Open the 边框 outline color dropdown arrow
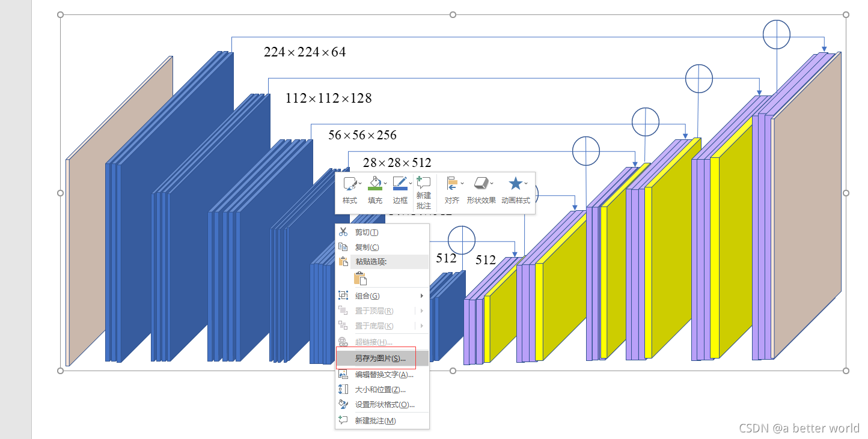The width and height of the screenshot is (868, 439). tap(411, 183)
